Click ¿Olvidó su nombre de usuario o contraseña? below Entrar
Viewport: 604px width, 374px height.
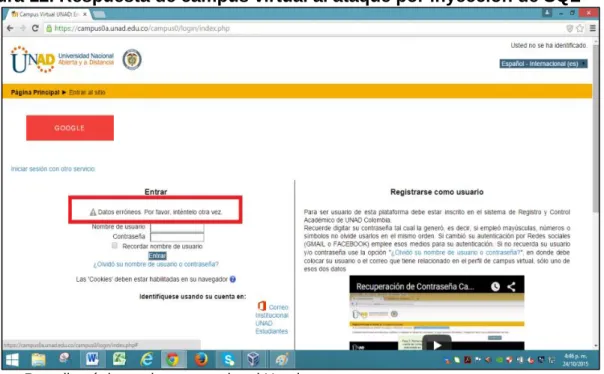tap(156, 264)
